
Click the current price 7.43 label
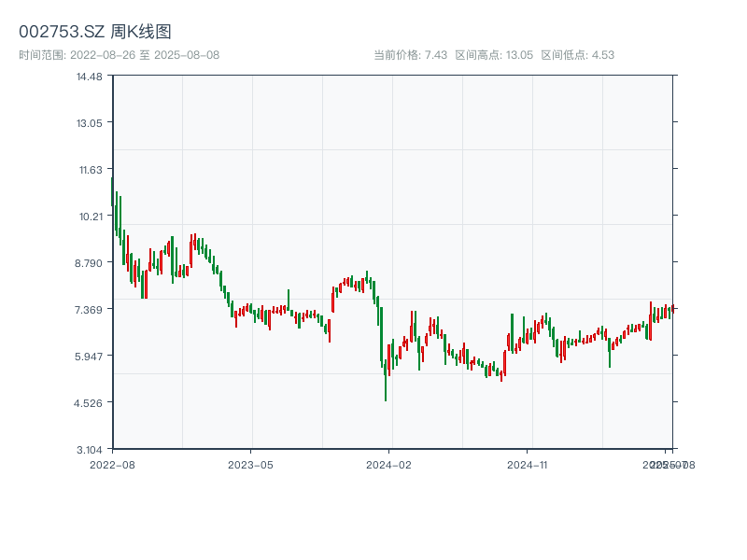click(x=411, y=55)
